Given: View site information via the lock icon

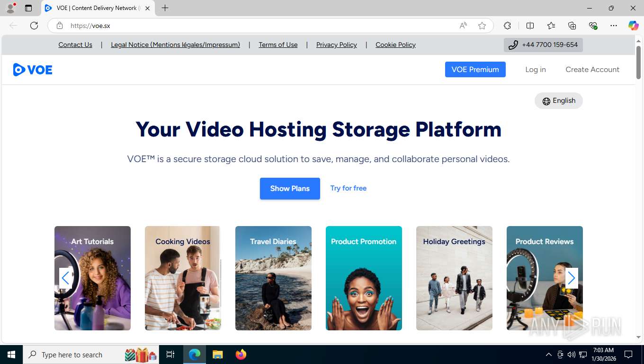Looking at the screenshot, I should tap(60, 26).
